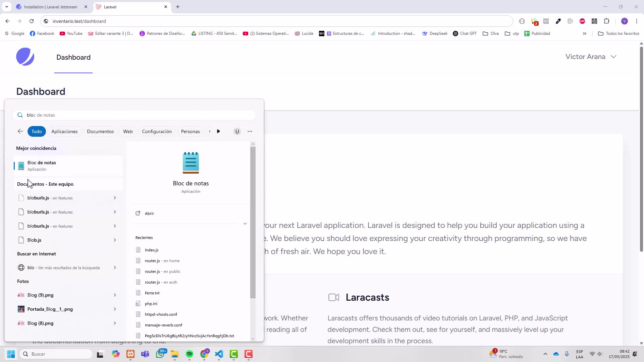This screenshot has height=362, width=644.
Task: Expand the Blob.js result arrow
Action: pos(115,240)
